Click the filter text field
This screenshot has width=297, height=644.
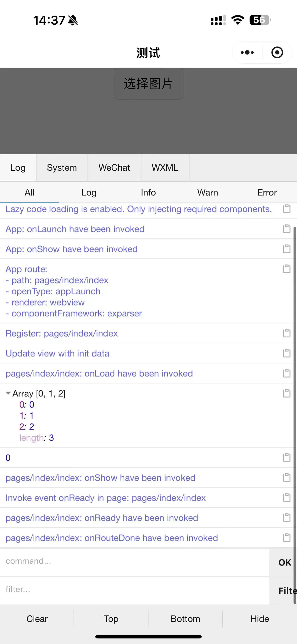(x=135, y=589)
